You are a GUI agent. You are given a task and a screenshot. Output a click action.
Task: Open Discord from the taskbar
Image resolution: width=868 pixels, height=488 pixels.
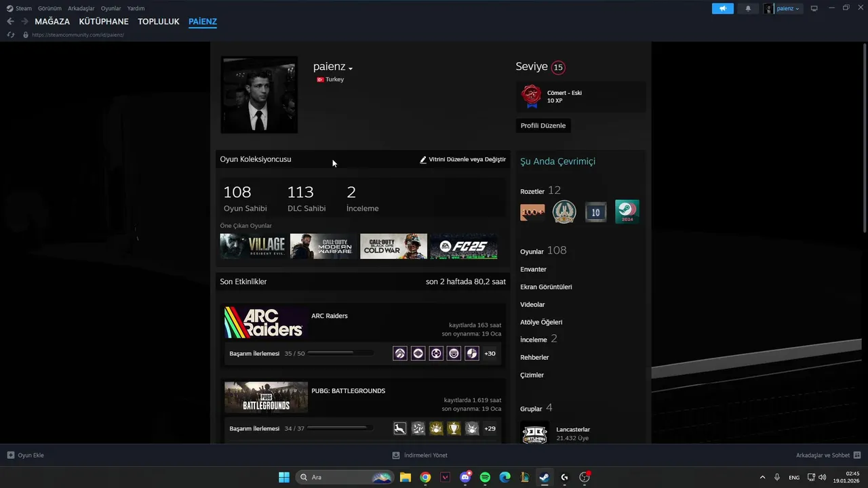pos(465,477)
